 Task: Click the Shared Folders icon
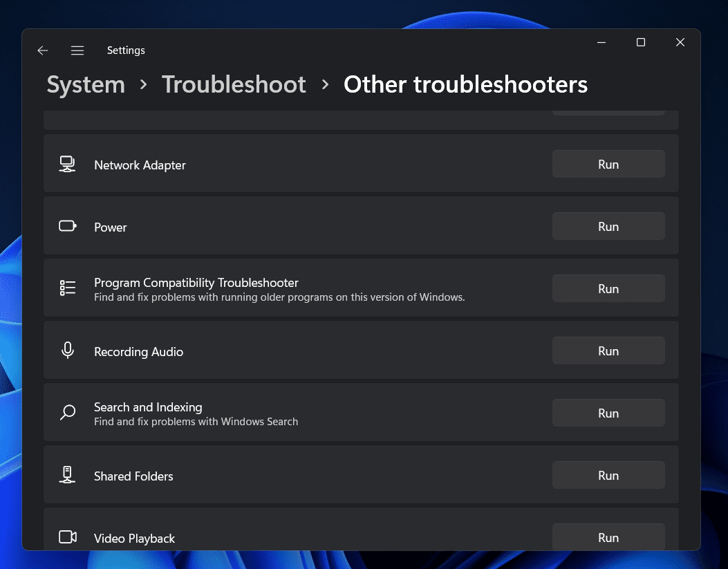[x=67, y=475]
